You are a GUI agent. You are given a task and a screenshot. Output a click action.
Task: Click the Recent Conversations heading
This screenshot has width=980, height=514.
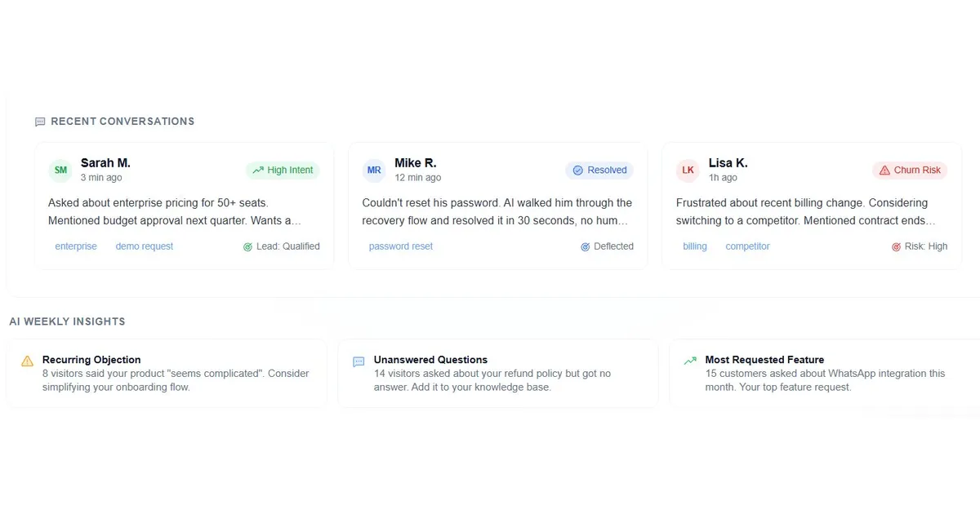[122, 122]
